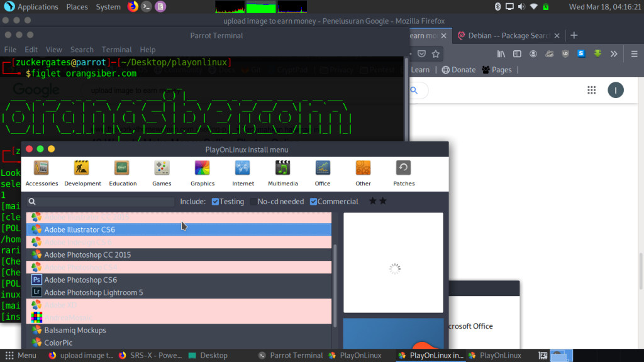Toggle the Firefox sidebar icon
This screenshot has height=362, width=644.
[x=517, y=54]
